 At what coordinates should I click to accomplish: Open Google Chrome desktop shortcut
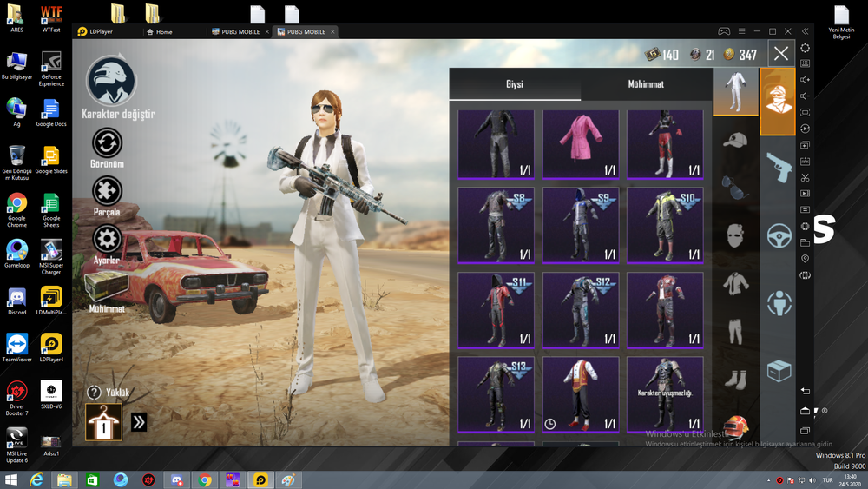coord(16,210)
